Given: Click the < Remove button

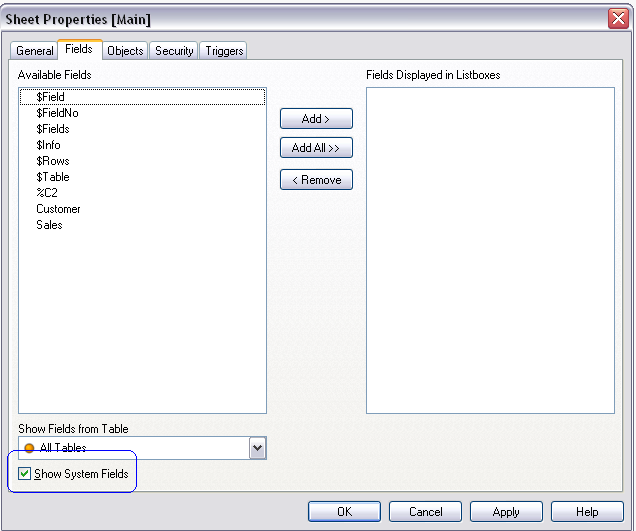Looking at the screenshot, I should (x=316, y=180).
